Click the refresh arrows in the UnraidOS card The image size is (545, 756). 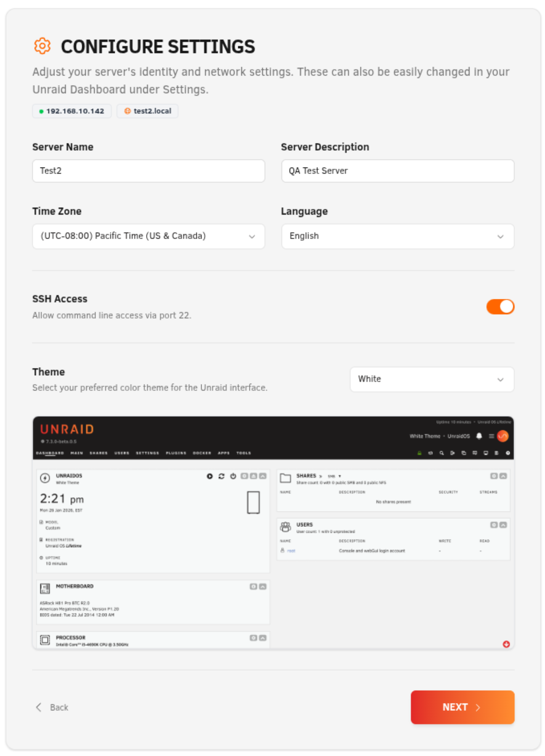coord(221,476)
